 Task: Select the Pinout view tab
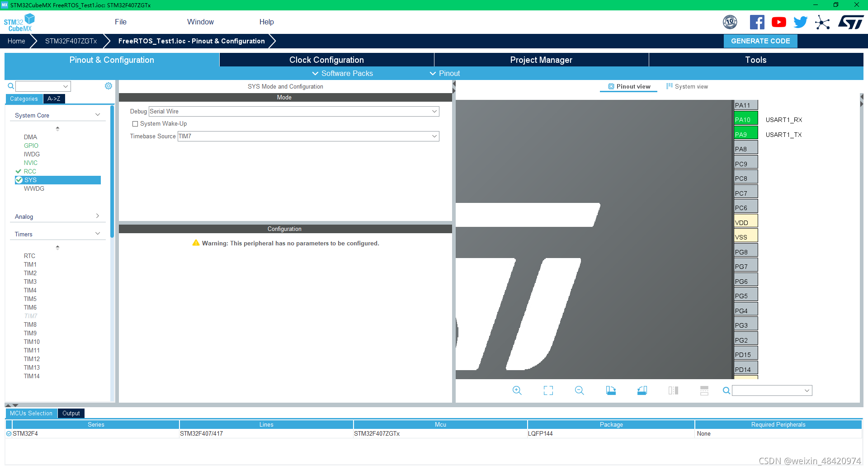pyautogui.click(x=629, y=86)
